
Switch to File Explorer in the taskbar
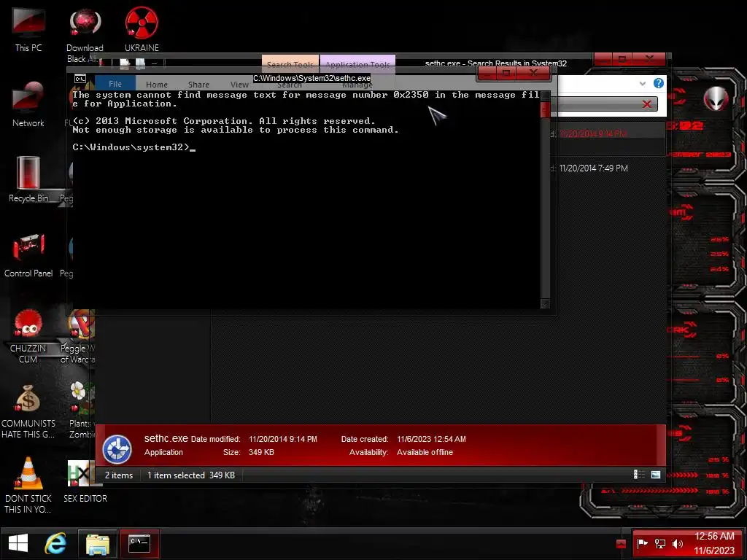[x=98, y=543]
